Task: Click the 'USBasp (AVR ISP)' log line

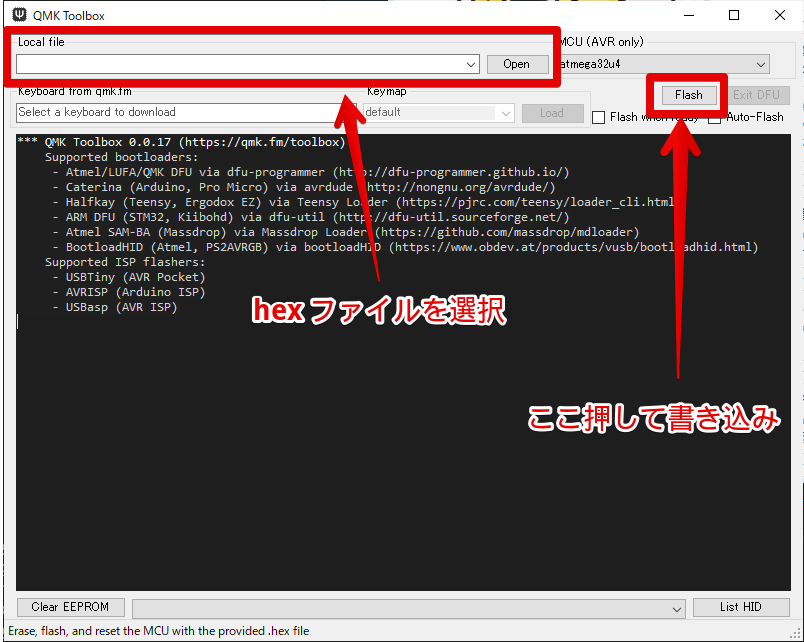Action: (115, 307)
